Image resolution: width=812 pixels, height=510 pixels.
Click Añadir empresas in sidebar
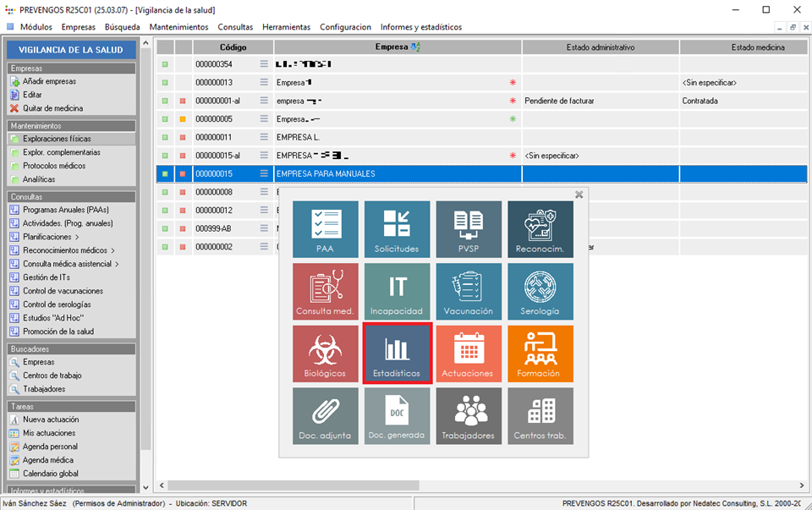pyautogui.click(x=49, y=81)
